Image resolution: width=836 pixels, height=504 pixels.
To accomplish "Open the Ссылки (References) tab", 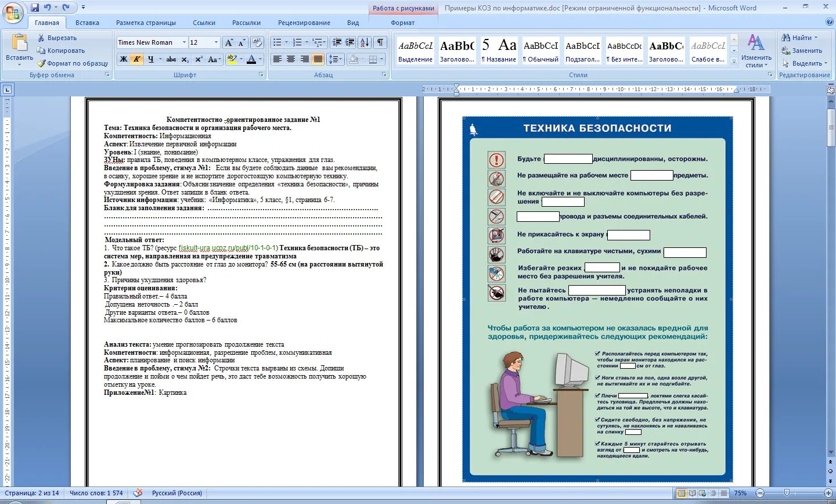I will 204,23.
